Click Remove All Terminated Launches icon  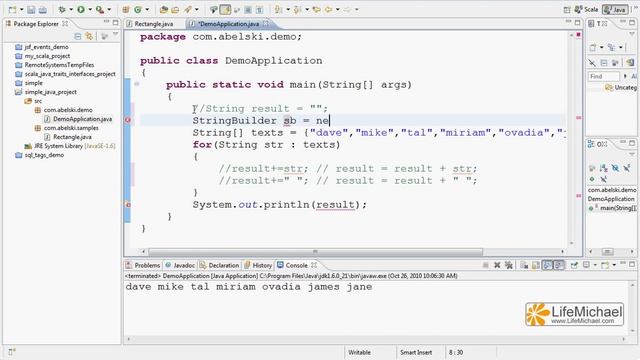509,265
